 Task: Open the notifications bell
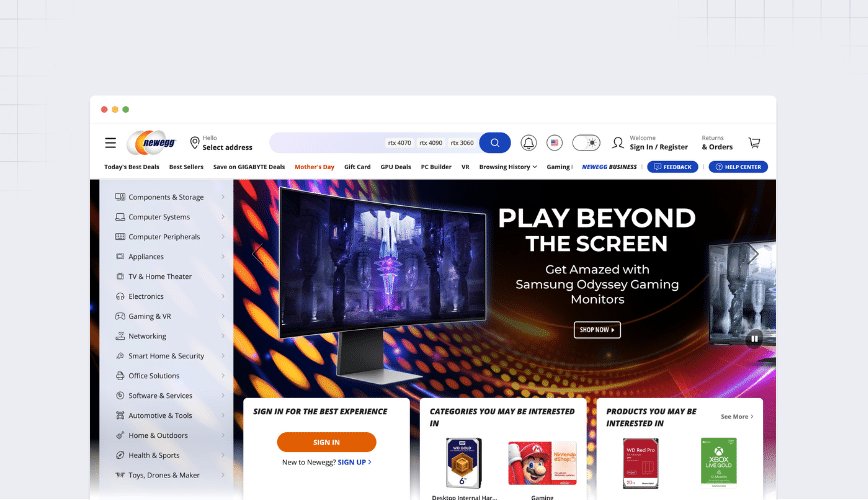point(529,143)
